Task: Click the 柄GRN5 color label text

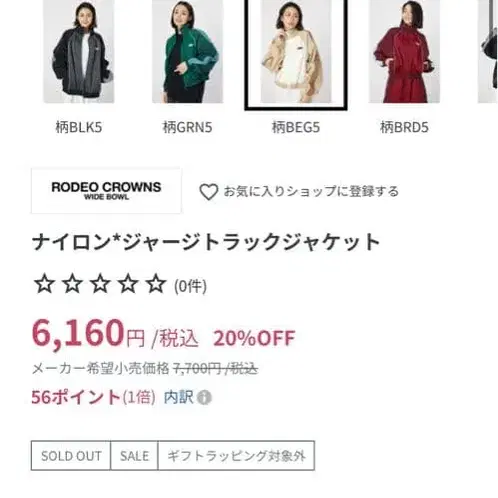Action: pyautogui.click(x=187, y=127)
